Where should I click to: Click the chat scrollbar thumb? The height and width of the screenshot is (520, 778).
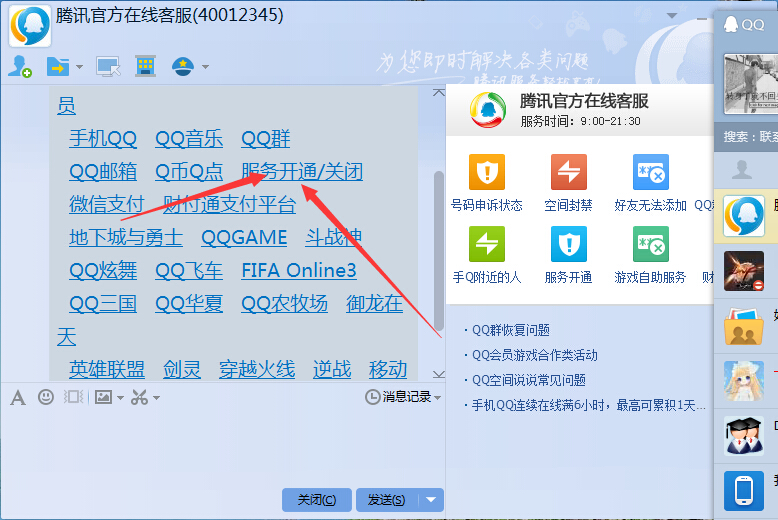coord(439,251)
